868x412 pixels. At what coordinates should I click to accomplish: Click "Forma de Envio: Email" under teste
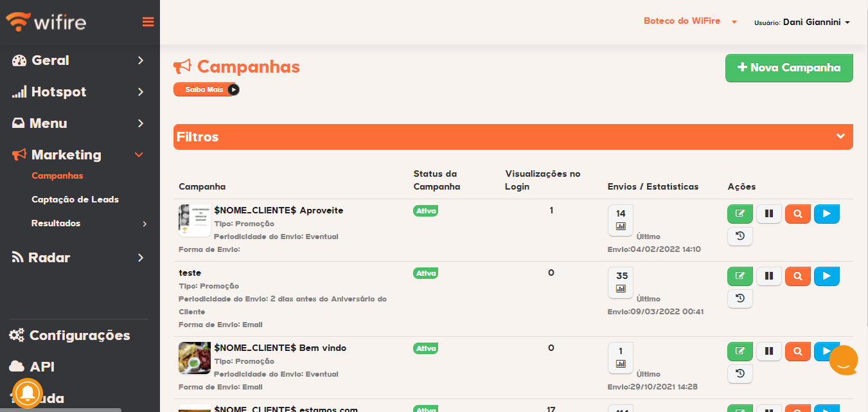220,325
